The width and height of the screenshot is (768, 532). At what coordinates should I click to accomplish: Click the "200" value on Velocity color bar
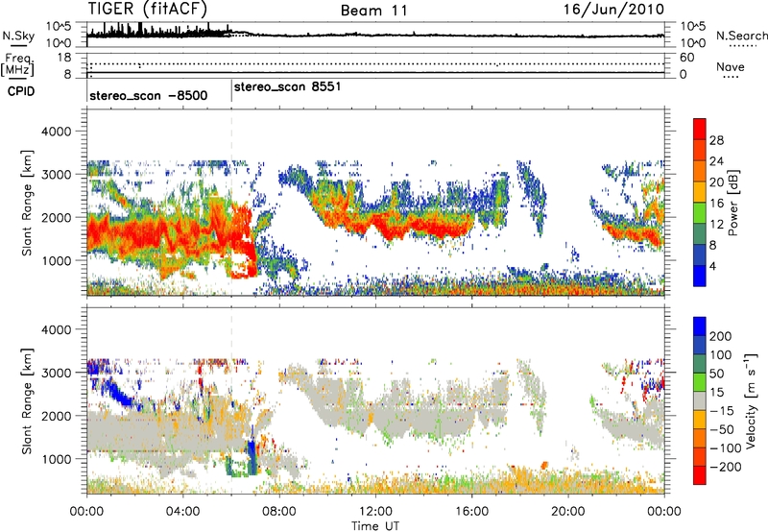pos(720,336)
